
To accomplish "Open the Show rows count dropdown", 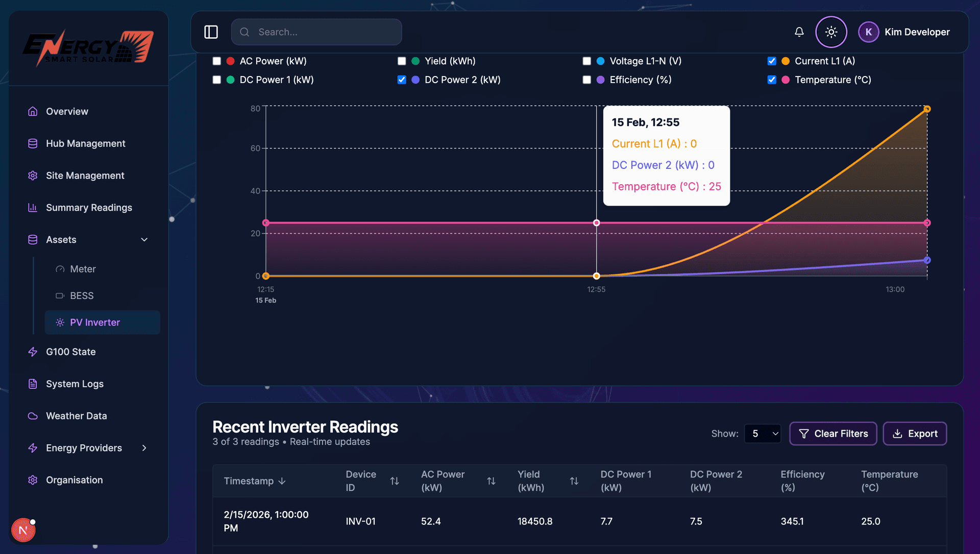I will coord(763,434).
